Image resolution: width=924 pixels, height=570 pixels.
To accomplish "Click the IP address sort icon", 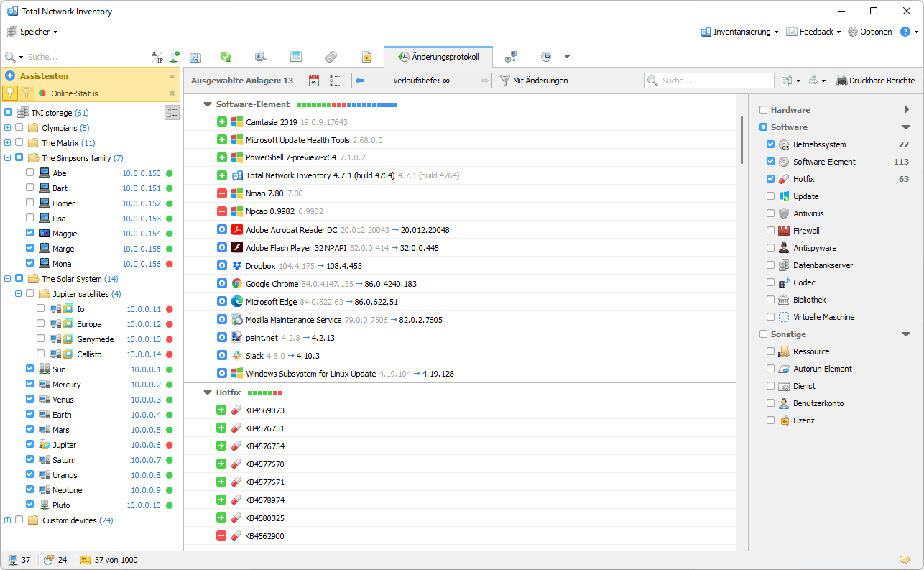I will 157,57.
